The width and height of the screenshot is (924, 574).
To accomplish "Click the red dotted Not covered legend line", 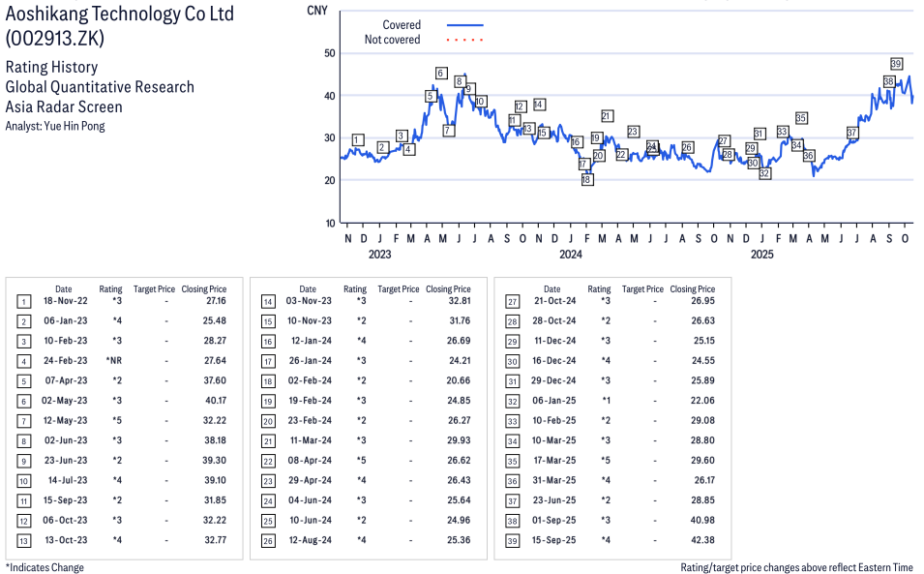I will click(x=464, y=40).
